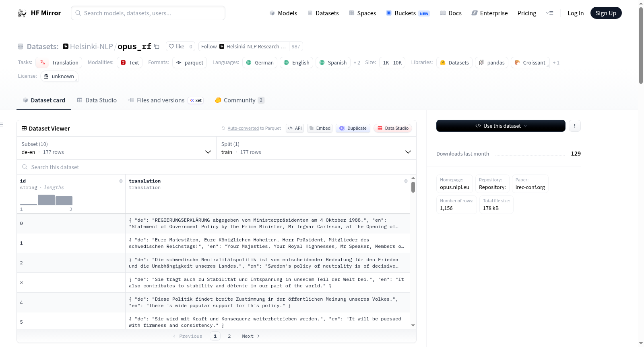The height and width of the screenshot is (347, 644).
Task: Open Buckets in top navigation
Action: (x=408, y=13)
